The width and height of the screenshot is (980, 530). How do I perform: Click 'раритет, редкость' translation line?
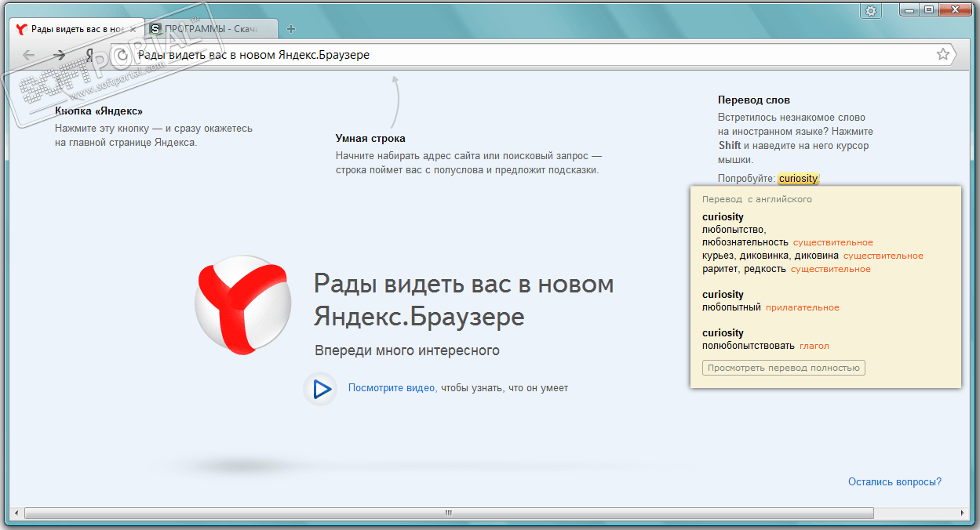[x=744, y=269]
